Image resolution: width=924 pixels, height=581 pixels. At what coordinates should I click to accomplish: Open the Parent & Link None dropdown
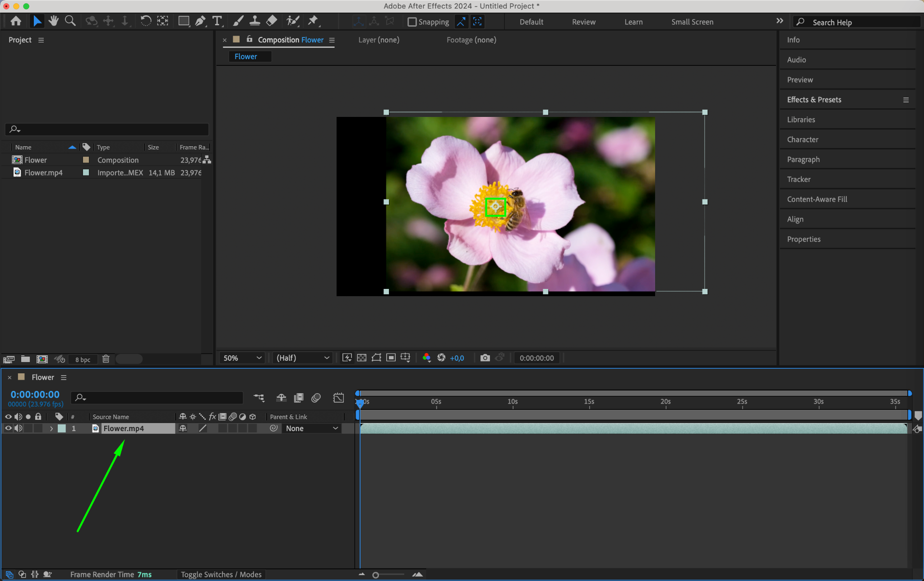click(311, 428)
